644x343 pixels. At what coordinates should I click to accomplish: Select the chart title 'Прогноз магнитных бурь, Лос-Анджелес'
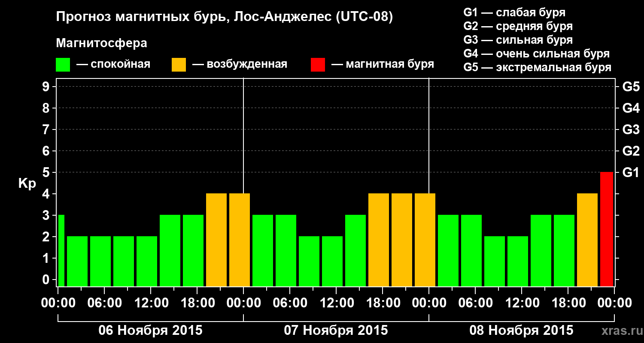[x=194, y=17]
